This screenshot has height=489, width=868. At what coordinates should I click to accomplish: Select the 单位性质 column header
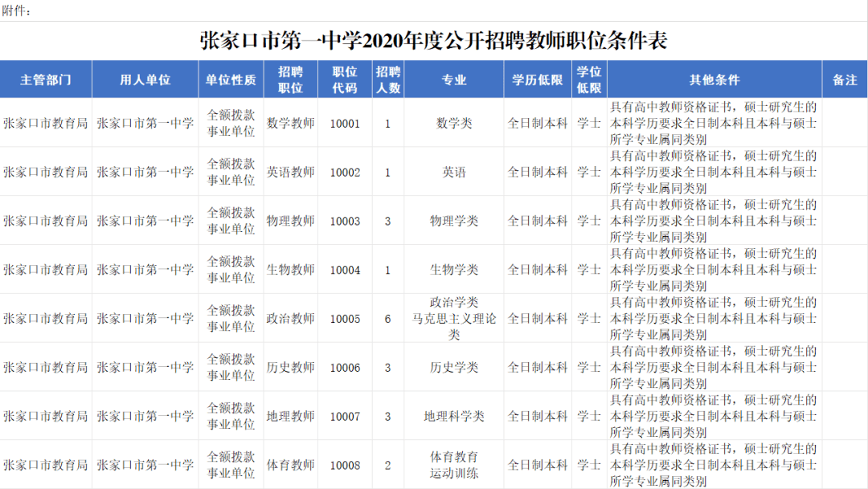[231, 79]
